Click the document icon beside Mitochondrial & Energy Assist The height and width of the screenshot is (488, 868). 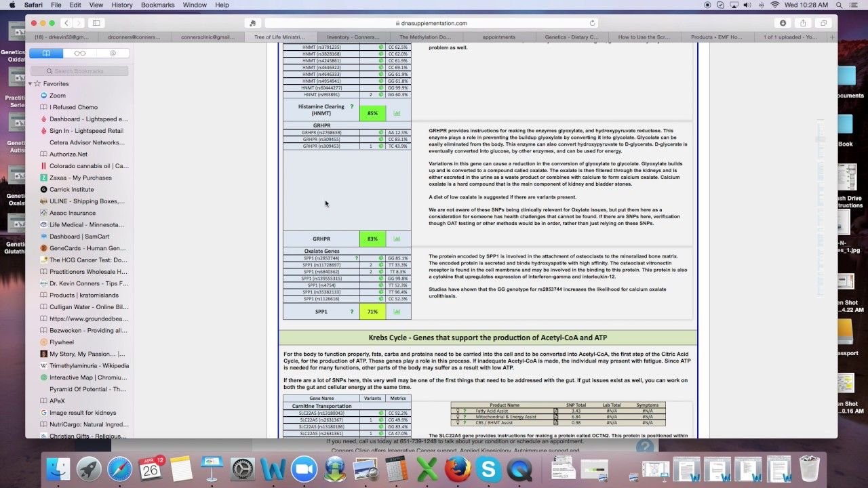click(556, 417)
